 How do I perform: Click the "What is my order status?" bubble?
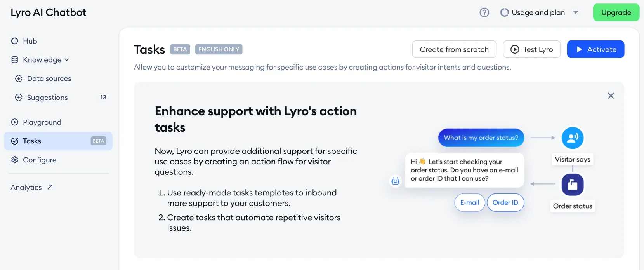(481, 138)
